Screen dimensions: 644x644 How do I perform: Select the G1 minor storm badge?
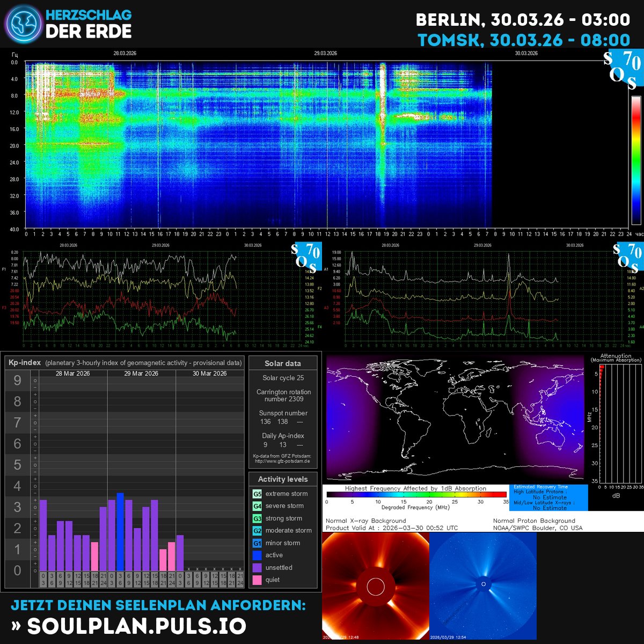[257, 543]
